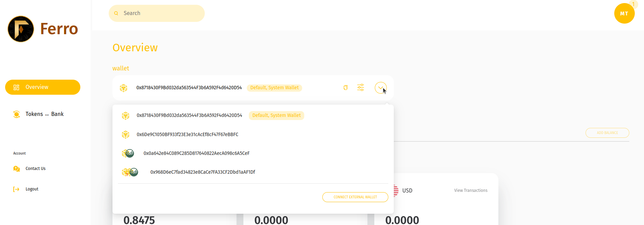Click the 0.8475 balance value

coord(139,220)
